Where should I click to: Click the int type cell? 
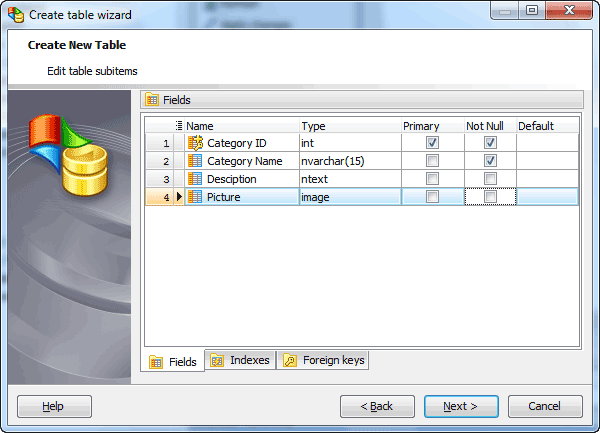350,143
